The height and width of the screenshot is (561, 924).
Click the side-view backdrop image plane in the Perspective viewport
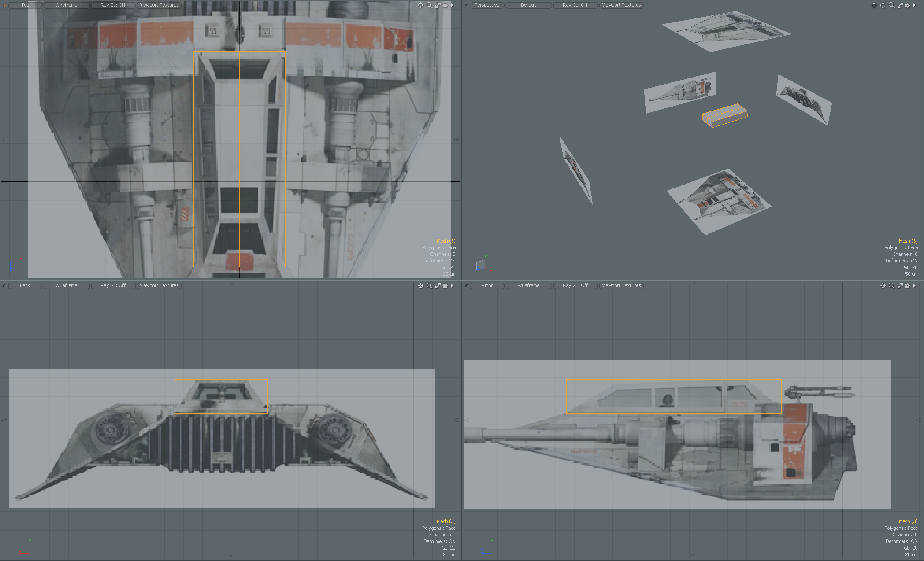coord(680,92)
